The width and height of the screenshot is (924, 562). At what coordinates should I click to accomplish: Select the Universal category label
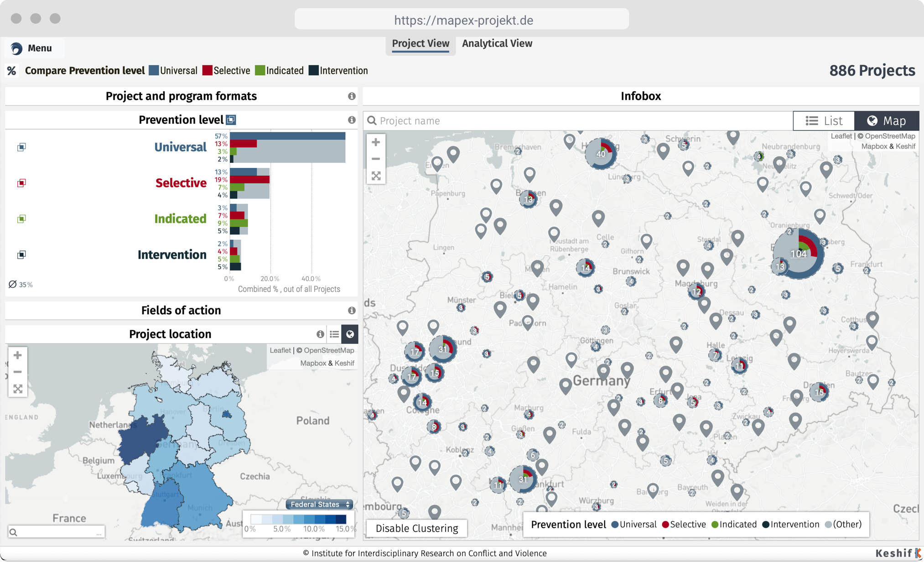click(180, 147)
